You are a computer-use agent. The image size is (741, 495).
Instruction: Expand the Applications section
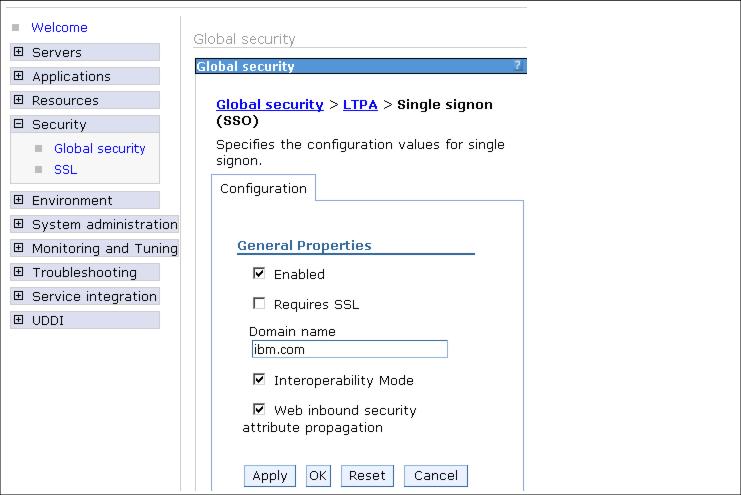pos(18,76)
